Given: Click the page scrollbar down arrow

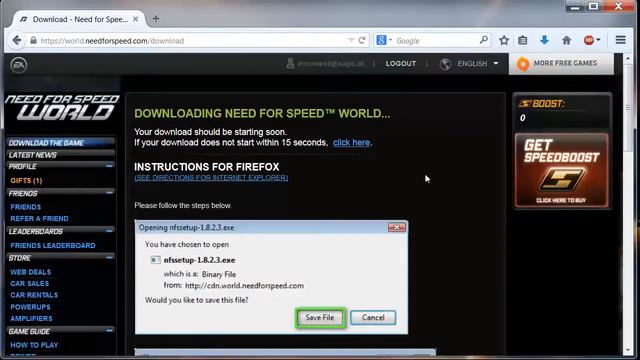Looking at the screenshot, I should pos(628,350).
